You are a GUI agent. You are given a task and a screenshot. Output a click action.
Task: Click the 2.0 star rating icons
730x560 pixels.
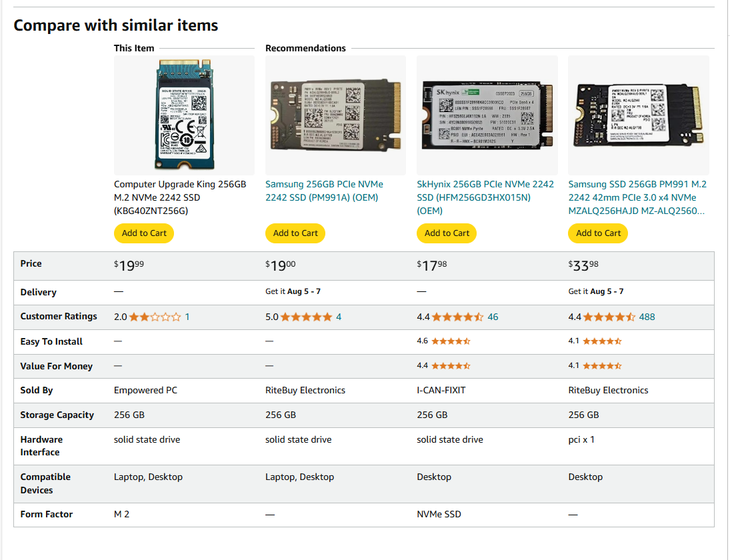tap(155, 317)
